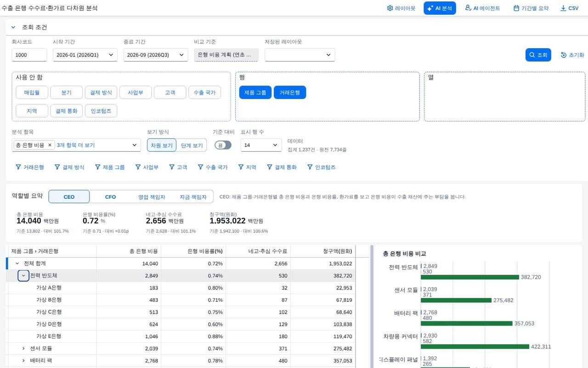
Task: Switch to 단계 보기 mode
Action: (192, 145)
